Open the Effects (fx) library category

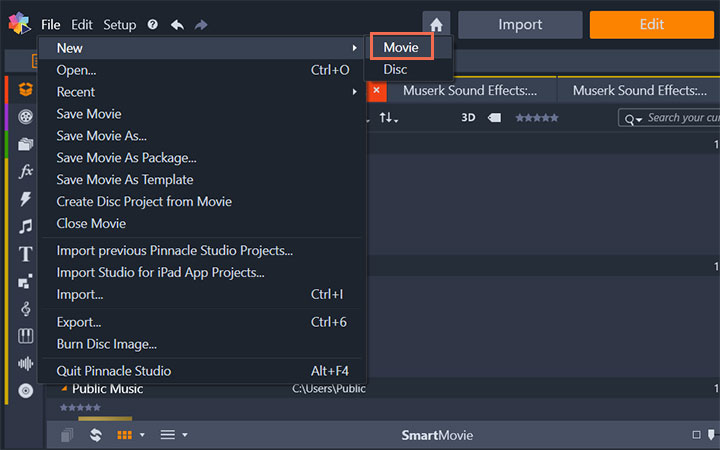(x=26, y=171)
